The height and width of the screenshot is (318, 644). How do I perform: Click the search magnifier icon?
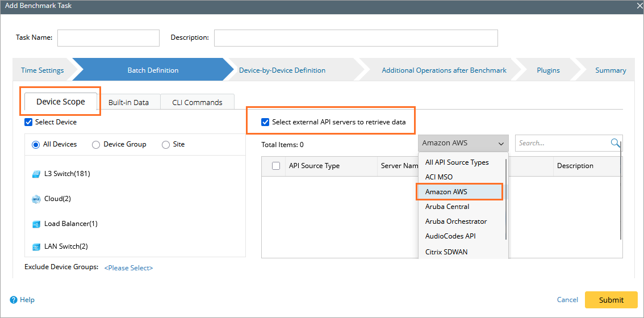tap(615, 143)
